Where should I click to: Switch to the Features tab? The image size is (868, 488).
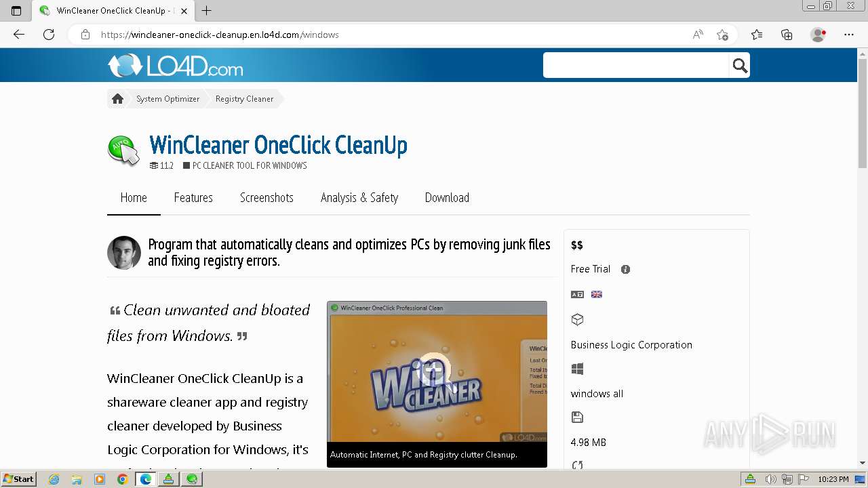tap(193, 198)
